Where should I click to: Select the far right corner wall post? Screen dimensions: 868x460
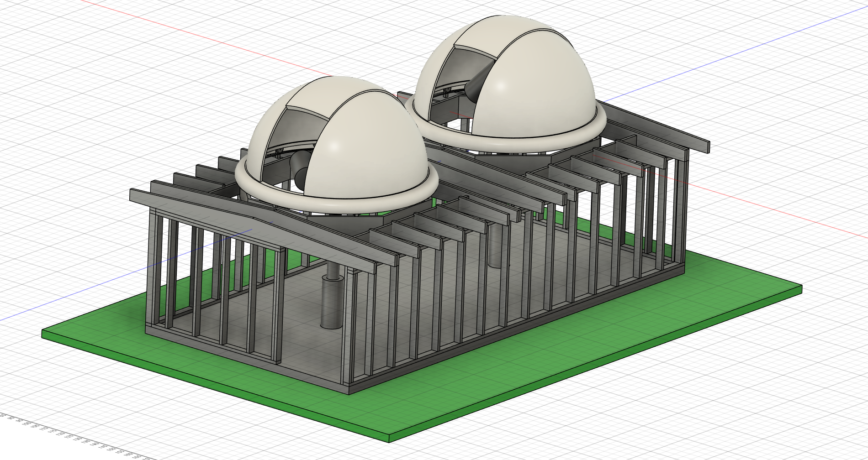click(681, 210)
